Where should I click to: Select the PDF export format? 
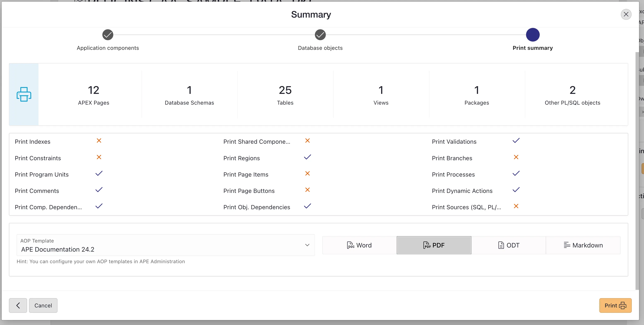434,245
